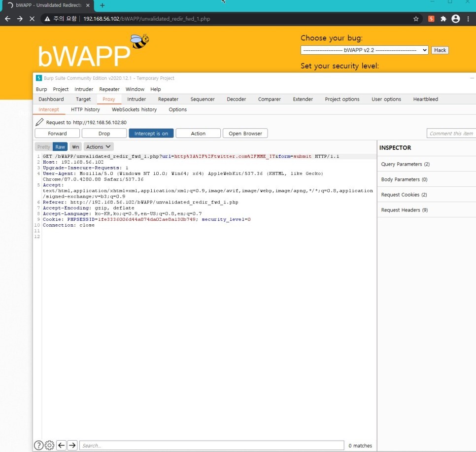Open the Intruder menu in menu bar
The width and height of the screenshot is (476, 452).
(x=84, y=89)
